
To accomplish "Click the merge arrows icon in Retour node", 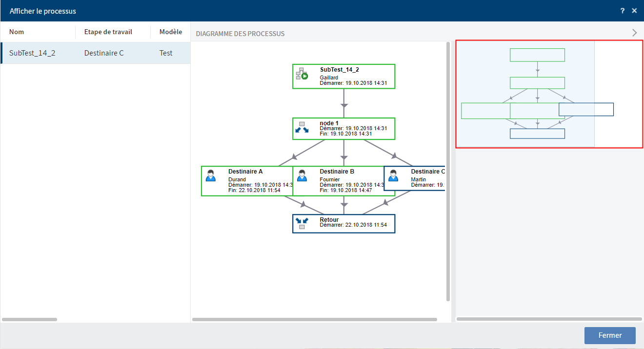I will pyautogui.click(x=302, y=223).
